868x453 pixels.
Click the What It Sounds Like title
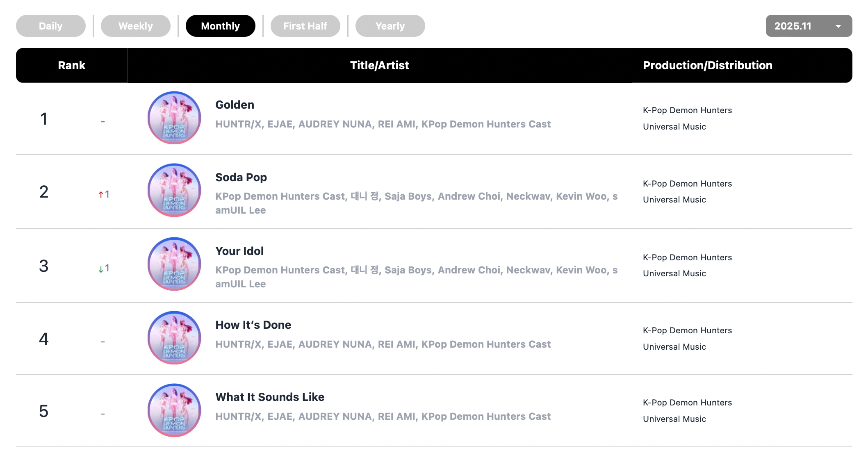(270, 397)
